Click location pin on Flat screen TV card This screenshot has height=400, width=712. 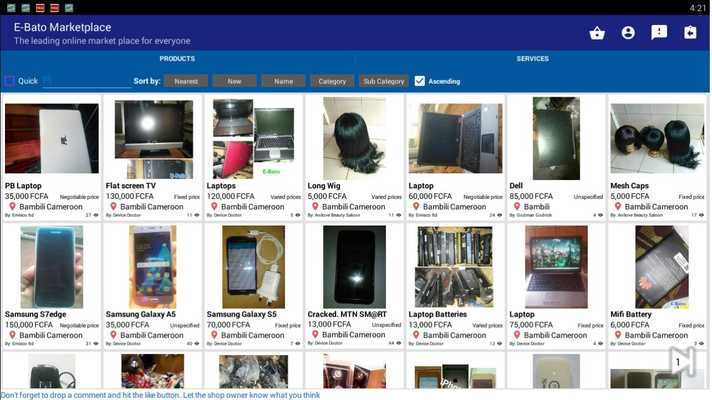(114, 207)
